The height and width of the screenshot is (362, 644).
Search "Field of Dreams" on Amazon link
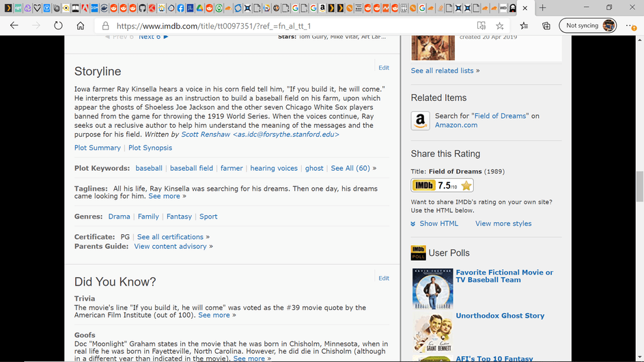(x=500, y=116)
